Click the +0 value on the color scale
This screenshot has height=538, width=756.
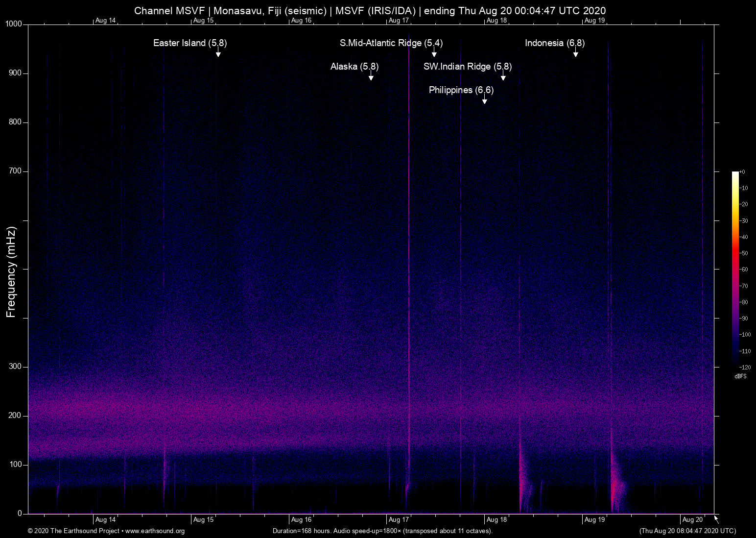click(x=742, y=172)
